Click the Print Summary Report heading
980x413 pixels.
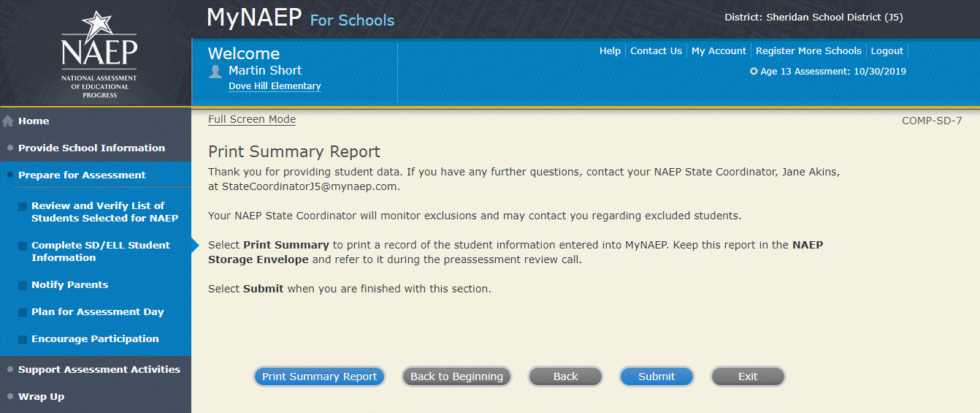(294, 152)
